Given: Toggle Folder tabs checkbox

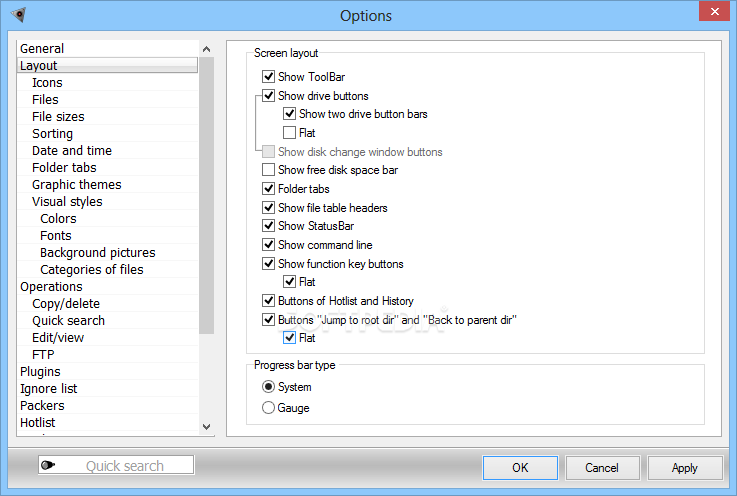Looking at the screenshot, I should pos(268,189).
